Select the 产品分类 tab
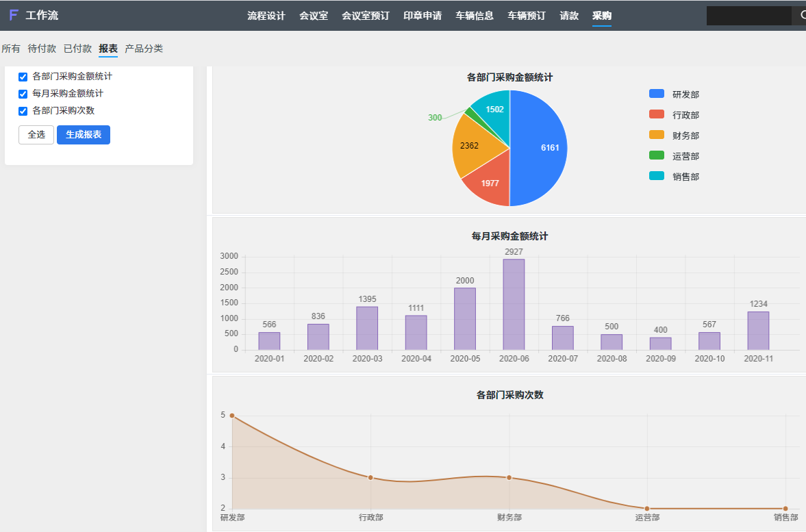This screenshot has height=532, width=806. (144, 49)
